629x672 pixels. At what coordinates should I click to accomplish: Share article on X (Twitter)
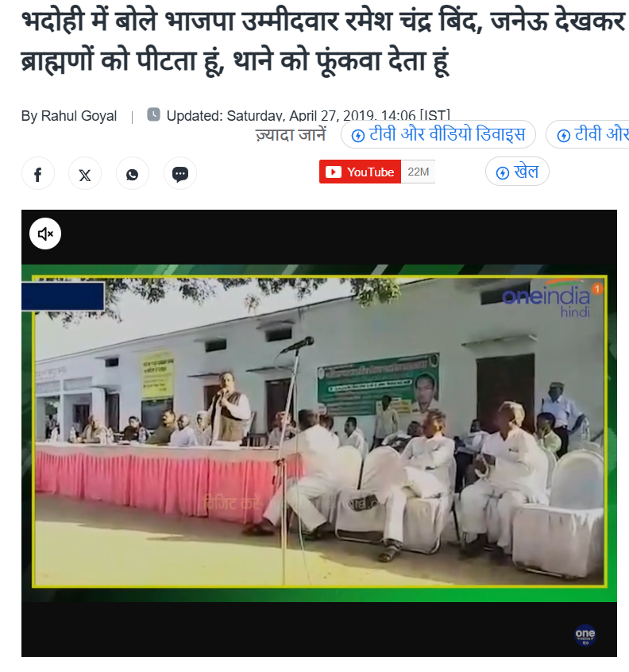85,174
